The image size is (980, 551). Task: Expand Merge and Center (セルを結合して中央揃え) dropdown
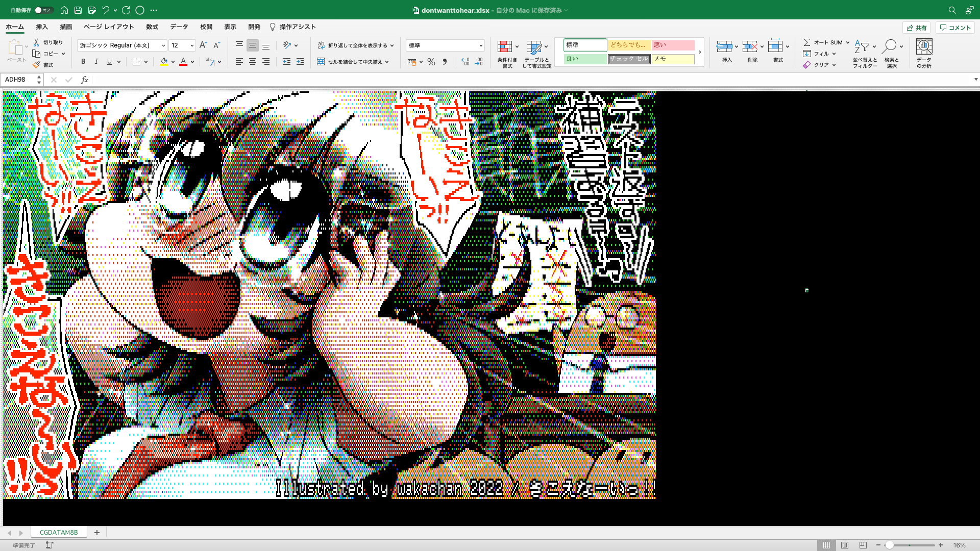pyautogui.click(x=387, y=62)
